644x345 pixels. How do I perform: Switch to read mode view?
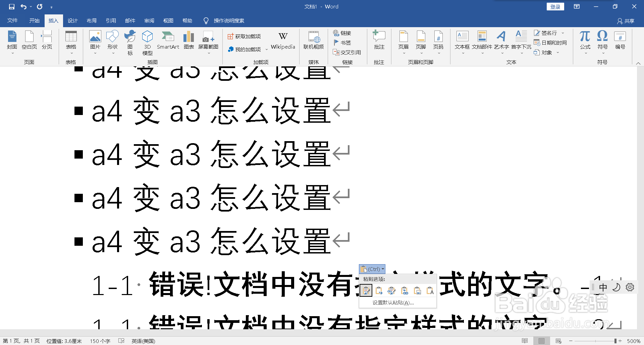coord(525,341)
